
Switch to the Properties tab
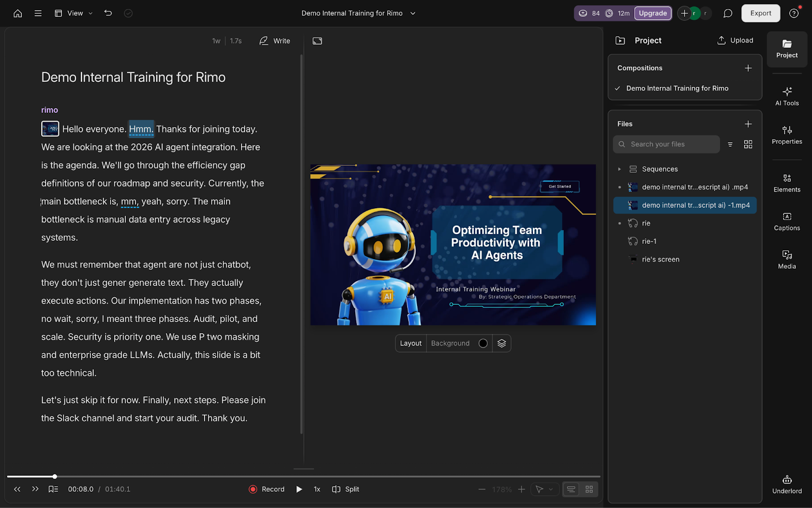787,135
